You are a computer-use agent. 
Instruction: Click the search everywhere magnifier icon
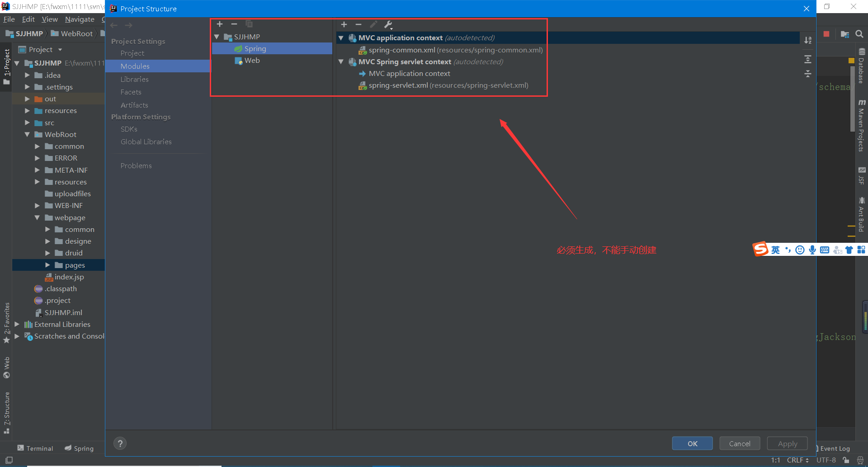pos(859,34)
